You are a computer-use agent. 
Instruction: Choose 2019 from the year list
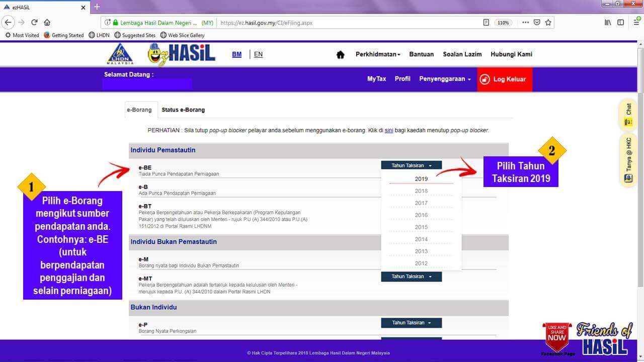click(421, 179)
